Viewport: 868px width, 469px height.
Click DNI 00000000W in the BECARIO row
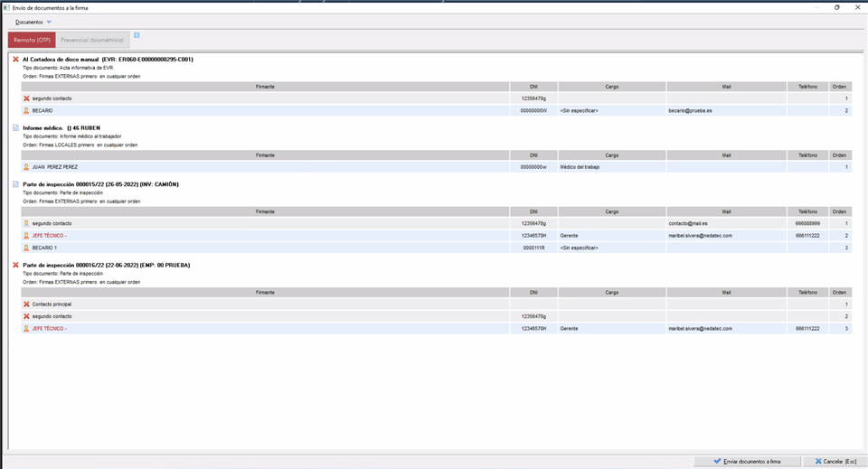coord(533,110)
